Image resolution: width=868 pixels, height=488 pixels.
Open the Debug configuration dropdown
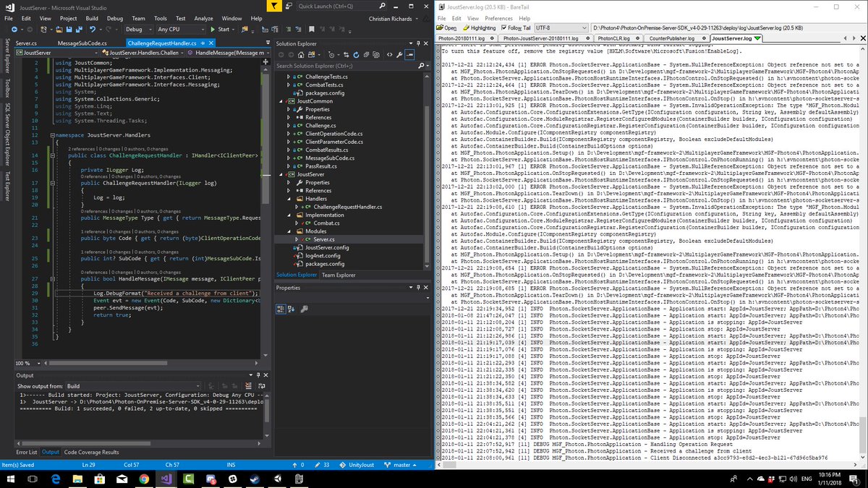pos(137,30)
